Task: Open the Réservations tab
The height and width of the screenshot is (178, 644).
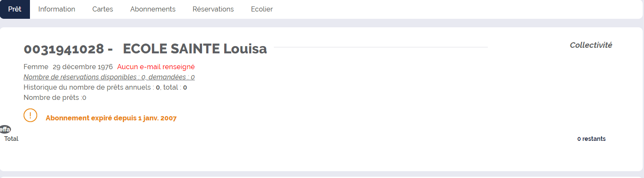Action: click(x=213, y=9)
